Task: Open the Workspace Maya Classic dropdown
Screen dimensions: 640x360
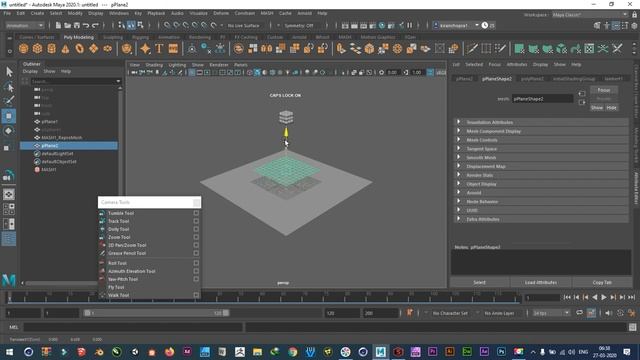Action: click(590, 15)
